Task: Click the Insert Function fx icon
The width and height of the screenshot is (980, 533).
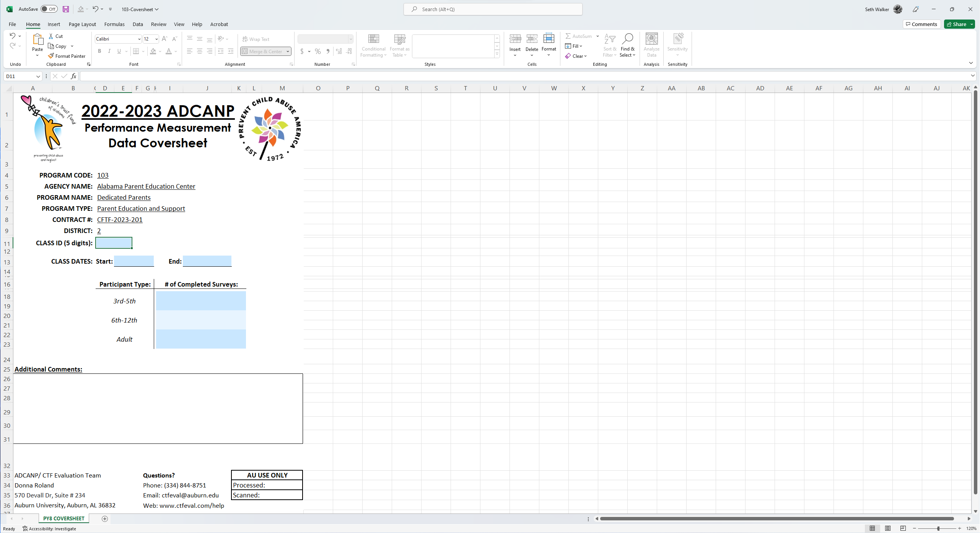Action: pyautogui.click(x=73, y=76)
